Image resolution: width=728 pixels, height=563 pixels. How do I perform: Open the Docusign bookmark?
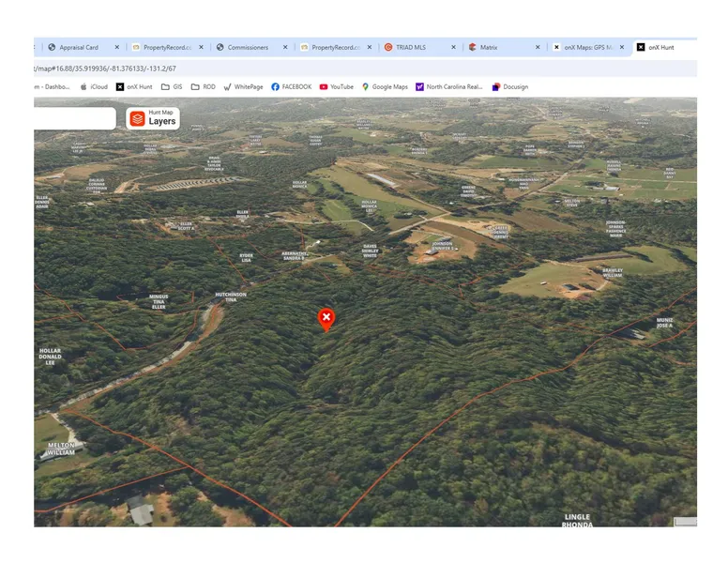[x=509, y=86]
